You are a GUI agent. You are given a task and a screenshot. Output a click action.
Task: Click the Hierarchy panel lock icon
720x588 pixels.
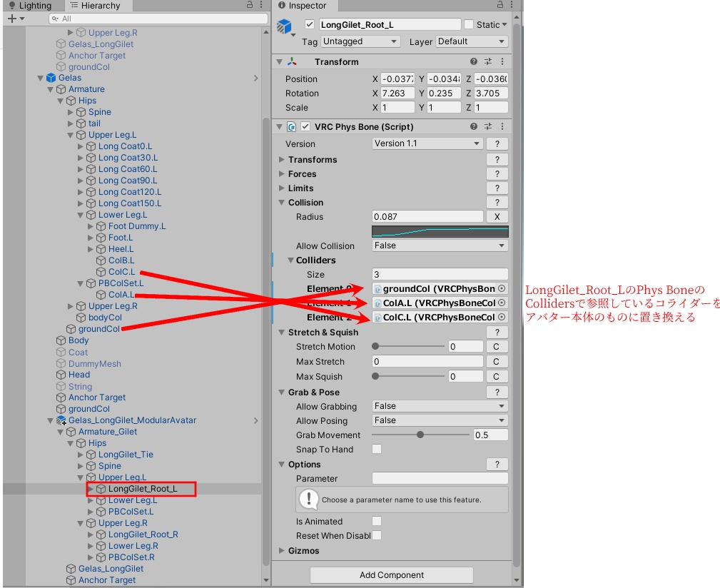(x=250, y=4)
